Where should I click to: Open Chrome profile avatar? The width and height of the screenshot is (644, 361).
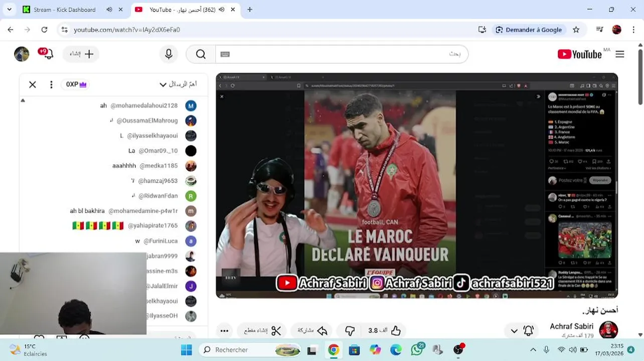(616, 30)
